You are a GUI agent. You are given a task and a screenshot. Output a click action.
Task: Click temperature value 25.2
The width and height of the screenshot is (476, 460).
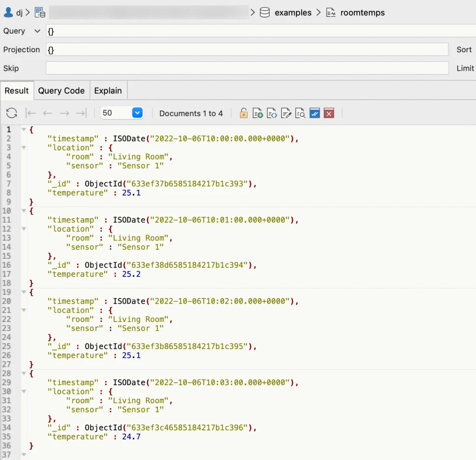coord(131,274)
